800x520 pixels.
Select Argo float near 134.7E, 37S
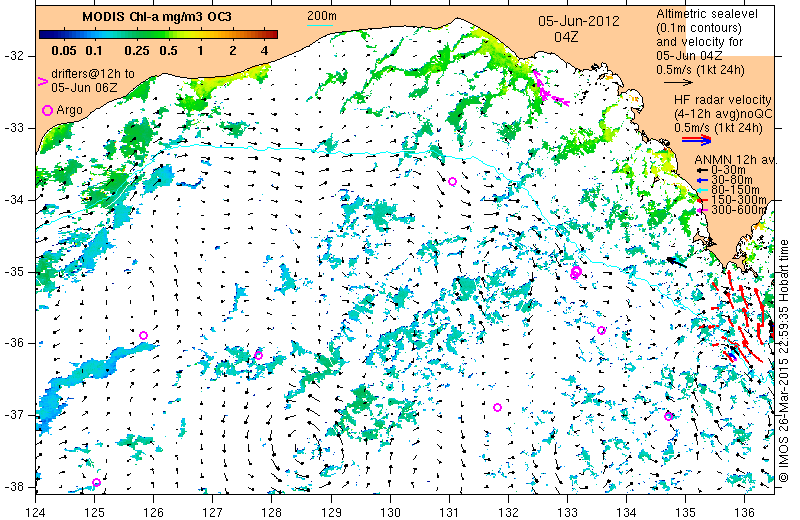pos(668,416)
